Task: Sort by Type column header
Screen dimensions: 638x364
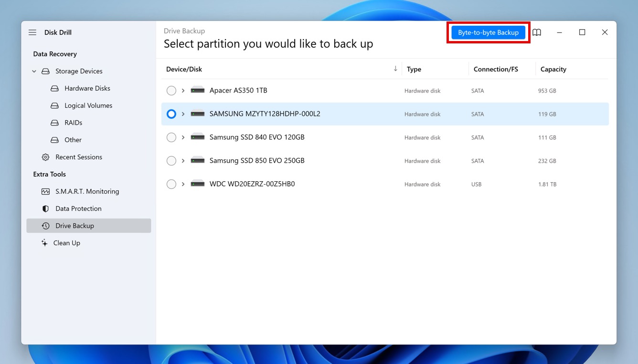Action: click(414, 69)
